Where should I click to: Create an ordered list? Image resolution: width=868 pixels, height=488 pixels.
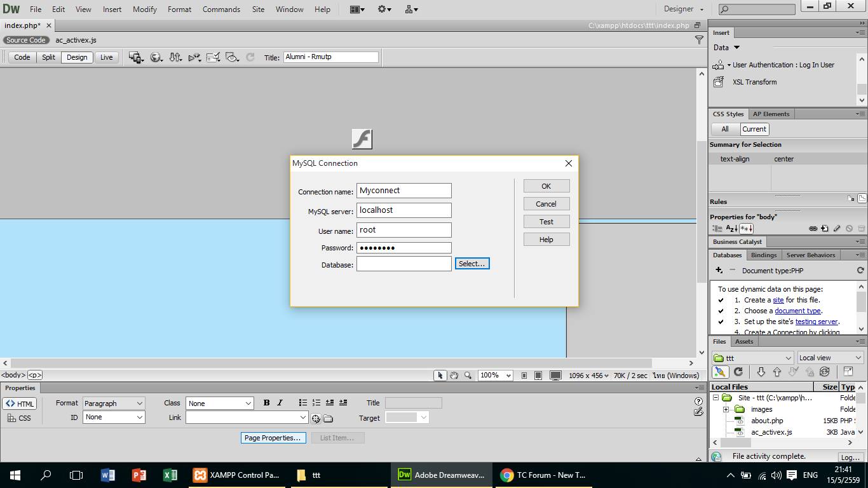coord(316,403)
